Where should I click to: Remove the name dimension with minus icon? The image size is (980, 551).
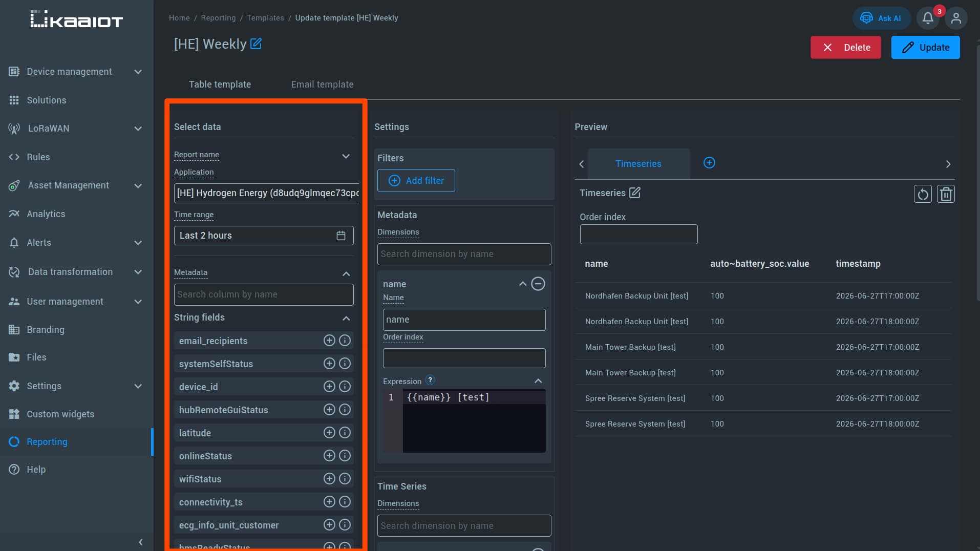538,284
